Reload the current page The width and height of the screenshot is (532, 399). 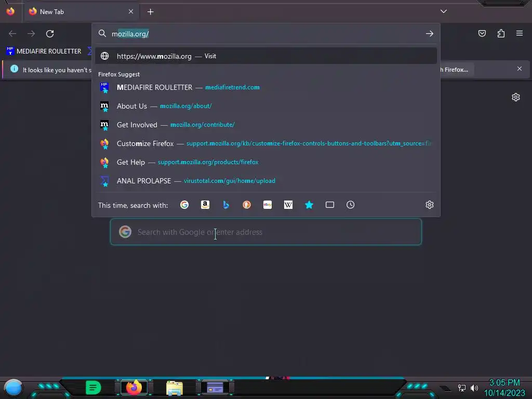click(50, 34)
